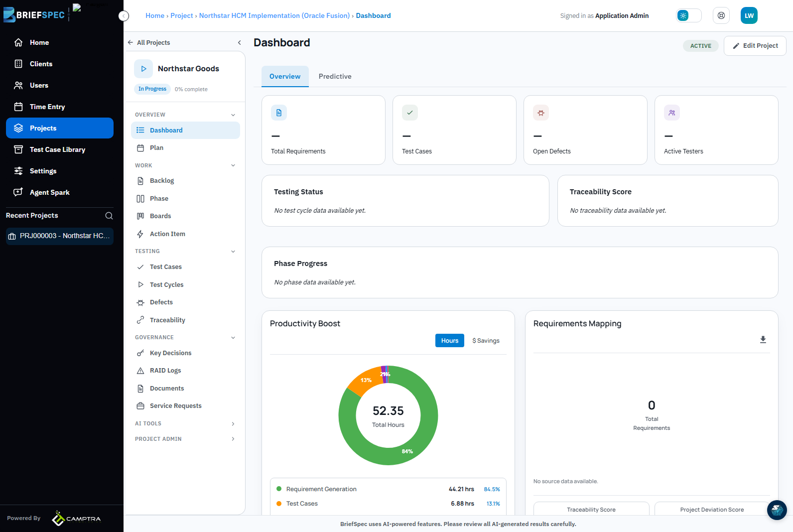
Task: Click the Home breadcrumb link
Action: tap(155, 16)
